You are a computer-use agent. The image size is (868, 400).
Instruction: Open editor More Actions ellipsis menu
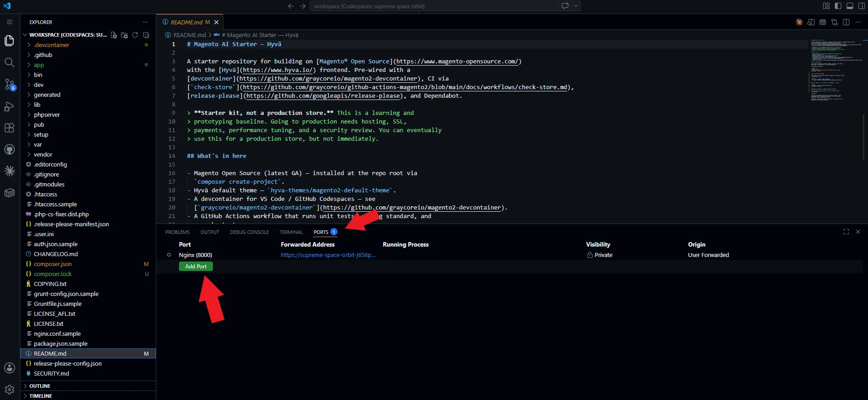(858, 22)
